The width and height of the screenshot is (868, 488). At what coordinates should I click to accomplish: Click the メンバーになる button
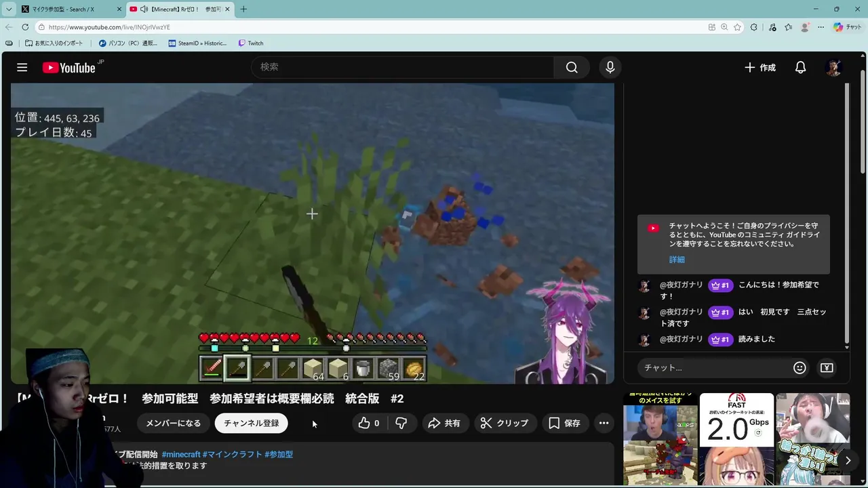click(x=174, y=423)
